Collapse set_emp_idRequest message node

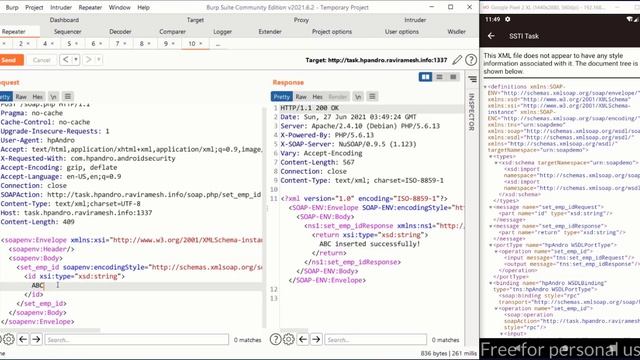pos(491,207)
